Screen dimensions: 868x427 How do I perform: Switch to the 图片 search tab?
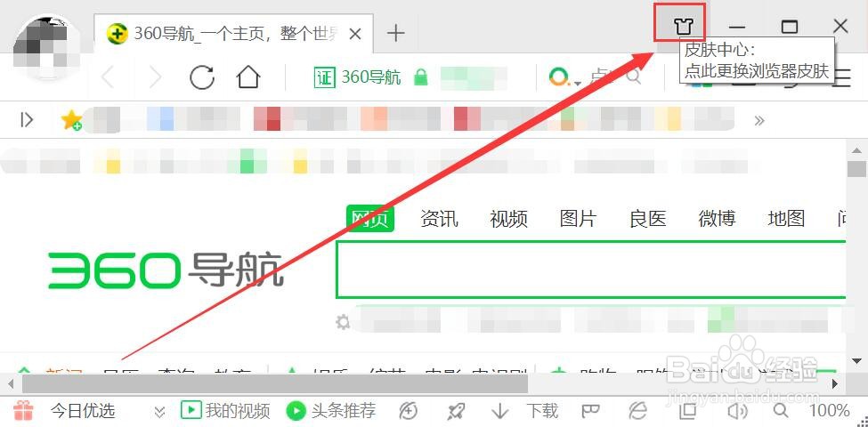[578, 219]
